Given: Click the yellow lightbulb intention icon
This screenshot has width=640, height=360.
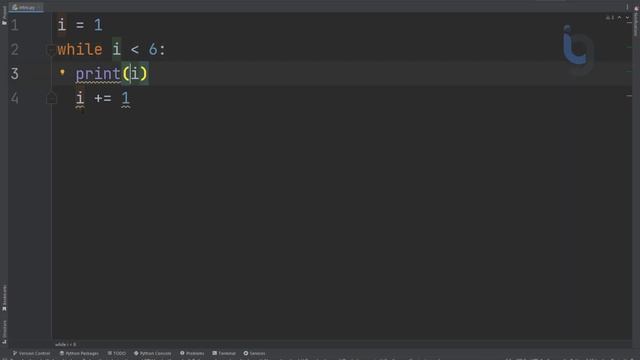Looking at the screenshot, I should (62, 72).
